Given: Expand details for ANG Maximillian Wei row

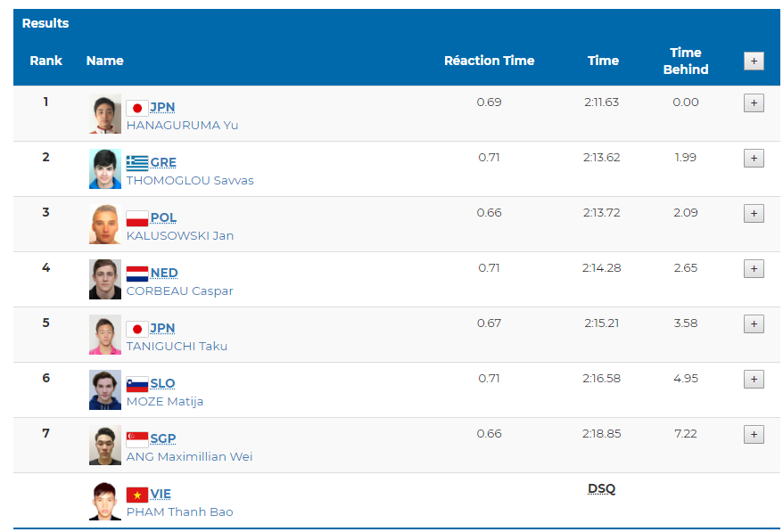Looking at the screenshot, I should 754,435.
